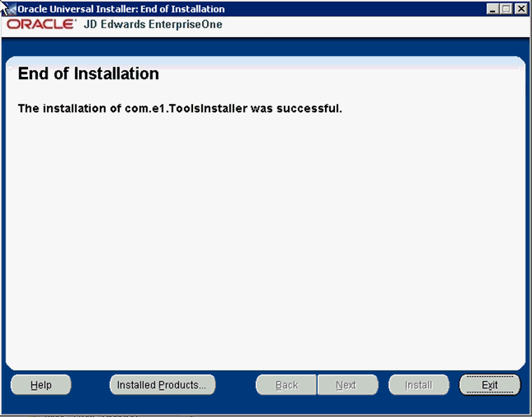This screenshot has width=532, height=417.
Task: Click the 'JD Edwards EnterpriseOne' banner text
Action: click(153, 24)
